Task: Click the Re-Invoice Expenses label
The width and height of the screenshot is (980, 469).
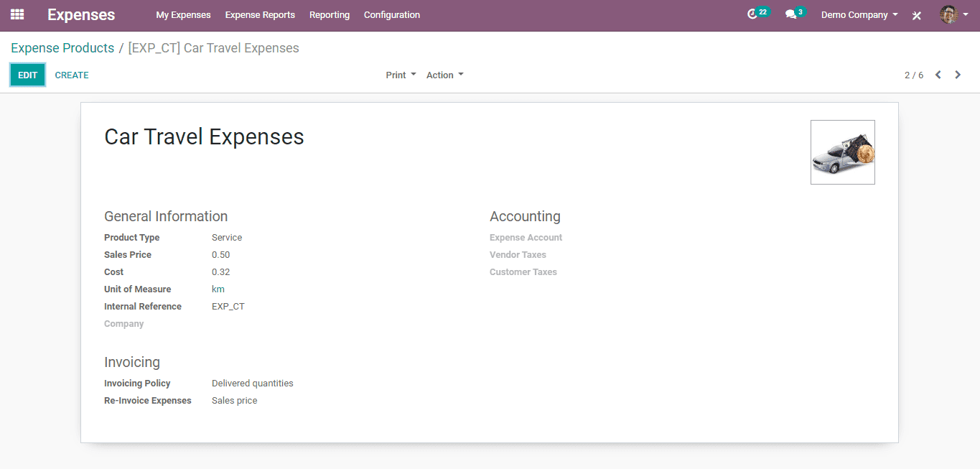Action: [148, 401]
